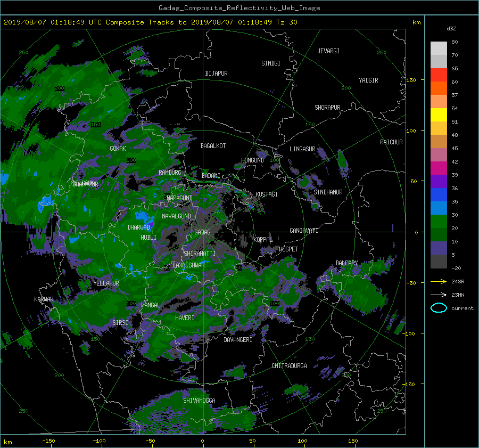
Task: Click the RAMDURG city label
Action: pos(170,173)
